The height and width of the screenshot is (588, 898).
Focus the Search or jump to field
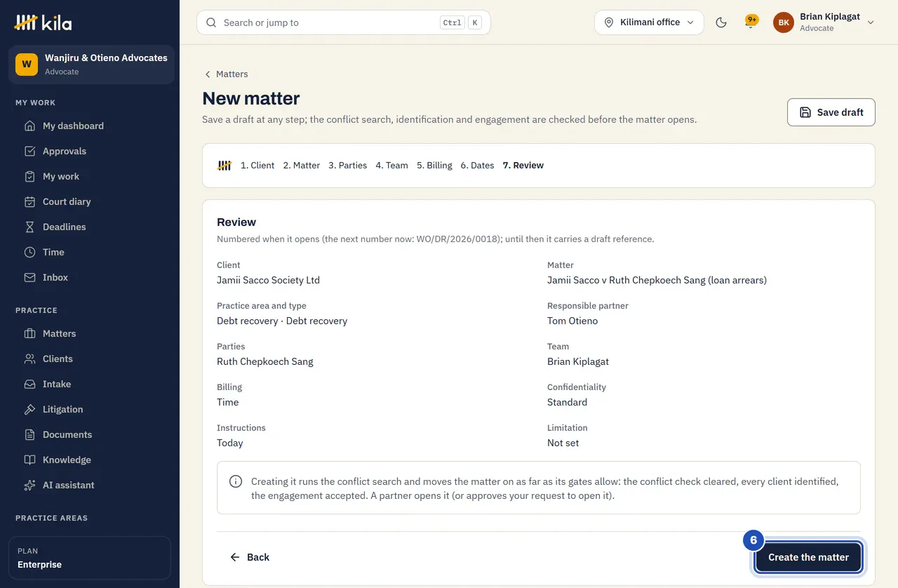pyautogui.click(x=344, y=22)
